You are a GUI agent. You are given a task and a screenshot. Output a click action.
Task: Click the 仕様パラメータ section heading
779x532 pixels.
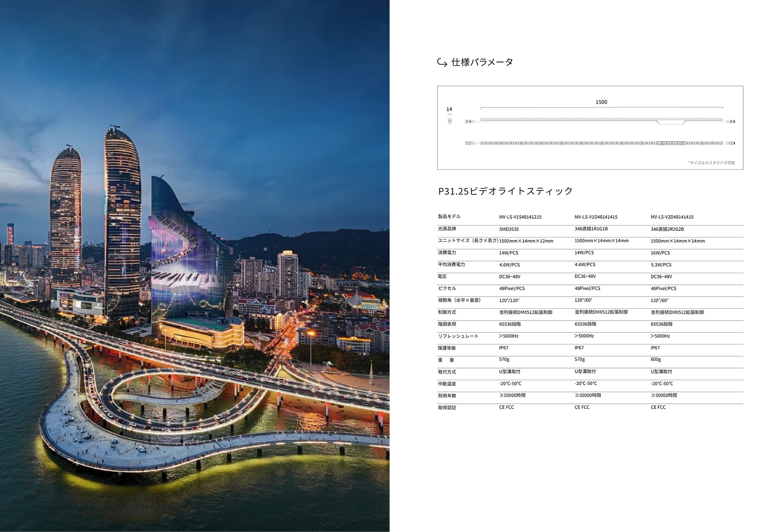482,62
